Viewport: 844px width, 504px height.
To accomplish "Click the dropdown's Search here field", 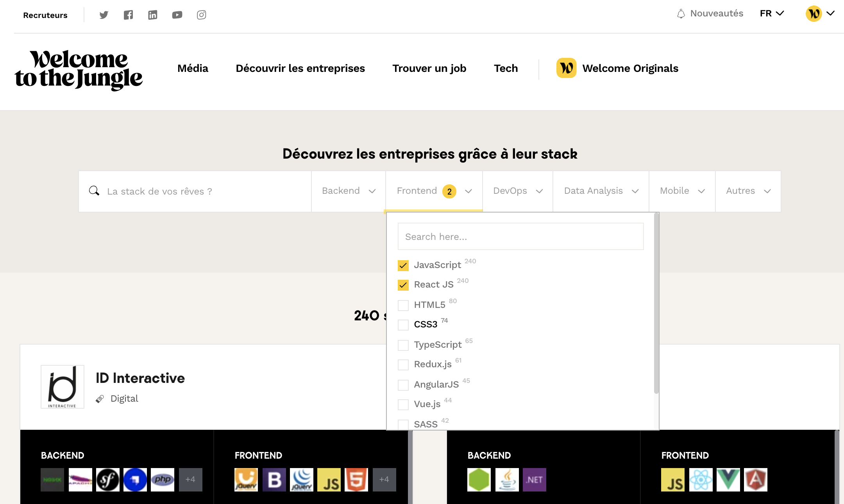I will pyautogui.click(x=520, y=236).
